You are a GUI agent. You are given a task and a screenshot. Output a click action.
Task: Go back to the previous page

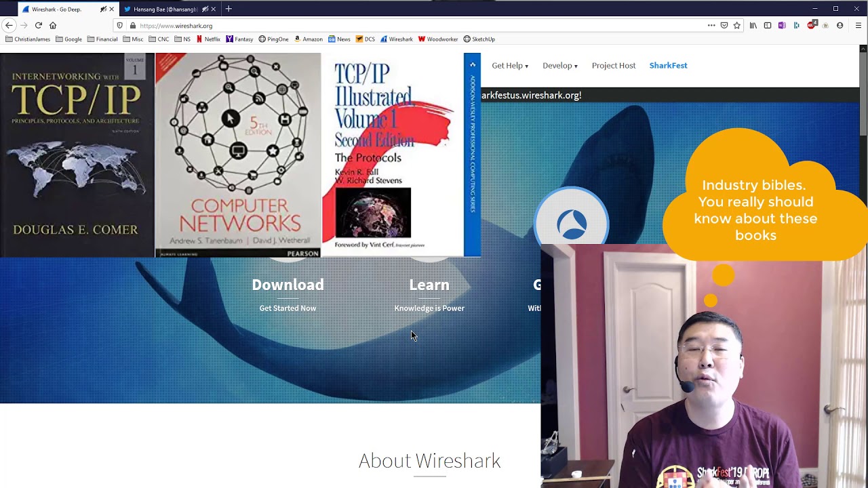click(9, 25)
